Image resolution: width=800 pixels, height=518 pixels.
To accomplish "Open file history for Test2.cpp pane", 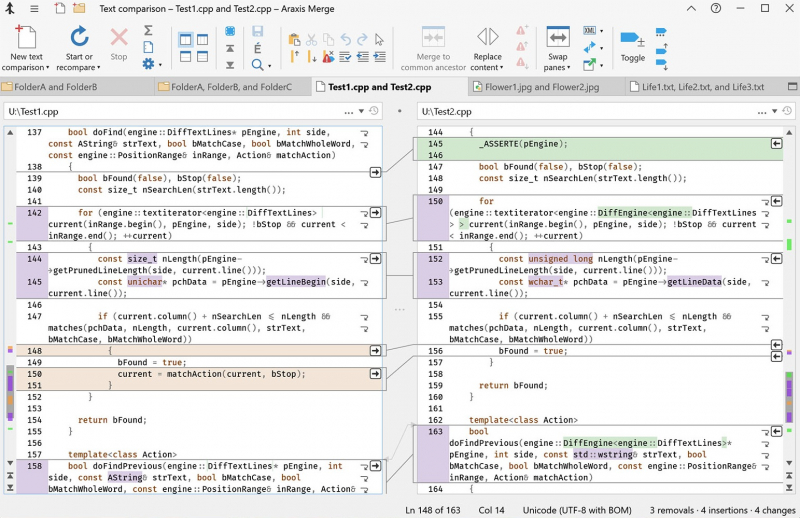I will pyautogui.click(x=786, y=111).
